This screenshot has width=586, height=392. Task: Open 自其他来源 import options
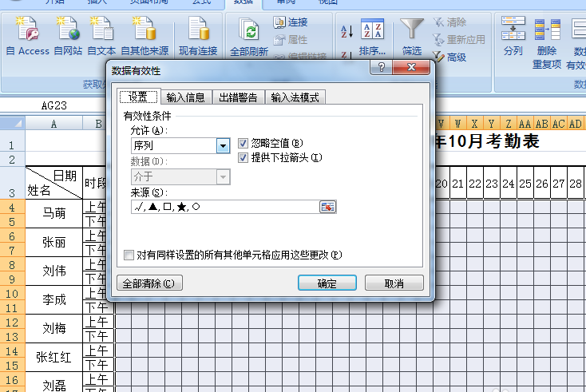pos(145,36)
